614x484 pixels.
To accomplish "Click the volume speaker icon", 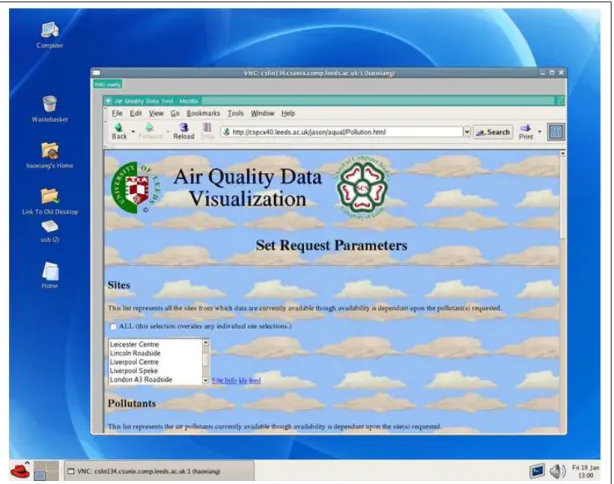I will (558, 471).
